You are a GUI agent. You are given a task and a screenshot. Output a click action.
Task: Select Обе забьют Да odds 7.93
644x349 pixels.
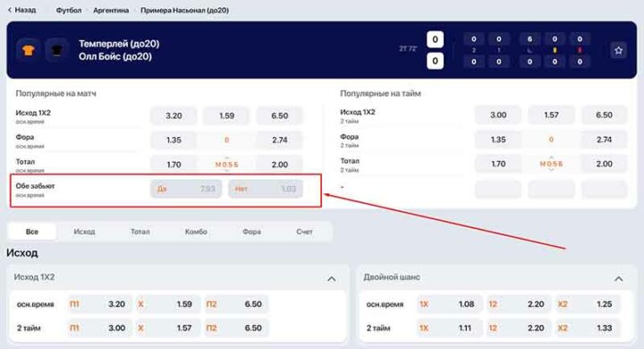[x=186, y=189]
